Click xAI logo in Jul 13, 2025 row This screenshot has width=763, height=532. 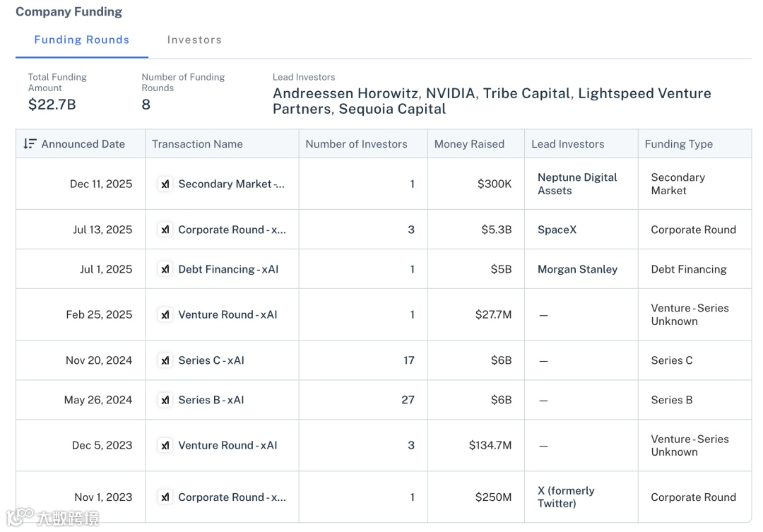coord(165,229)
